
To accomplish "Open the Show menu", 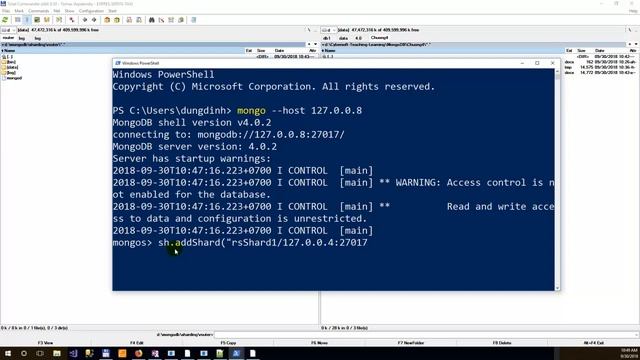I will coord(69,11).
